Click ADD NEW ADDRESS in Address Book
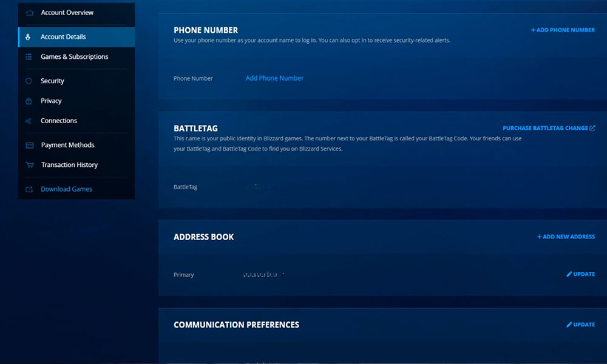 pyautogui.click(x=566, y=237)
